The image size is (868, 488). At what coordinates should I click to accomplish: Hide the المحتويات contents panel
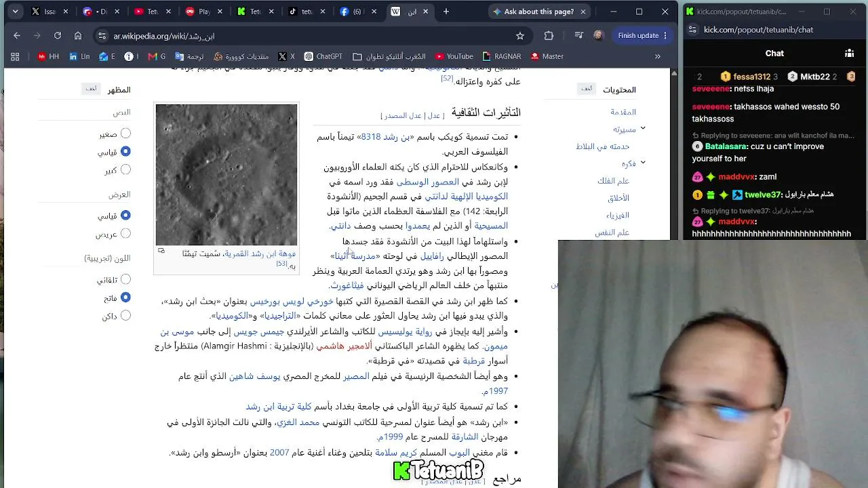[587, 89]
